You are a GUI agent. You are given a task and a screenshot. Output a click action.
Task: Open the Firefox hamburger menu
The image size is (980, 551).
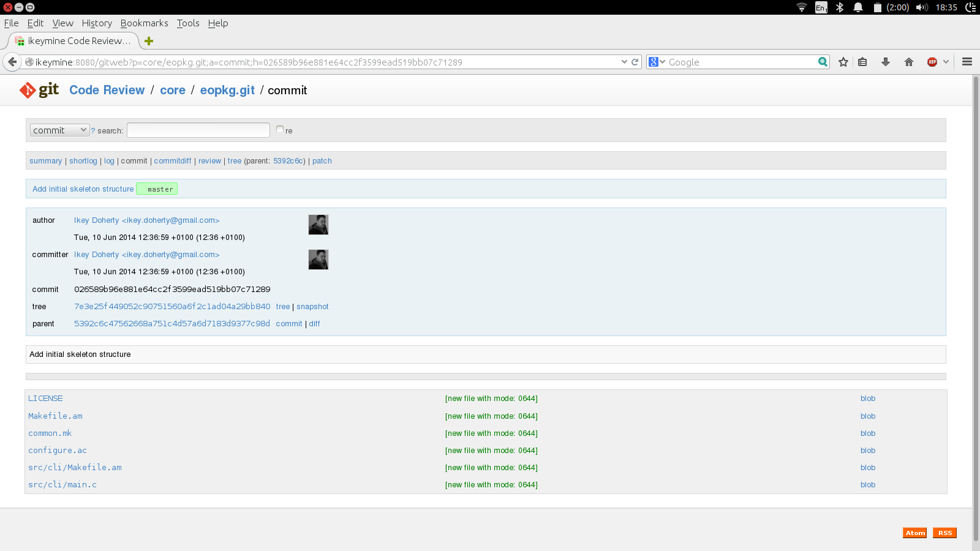[x=967, y=62]
